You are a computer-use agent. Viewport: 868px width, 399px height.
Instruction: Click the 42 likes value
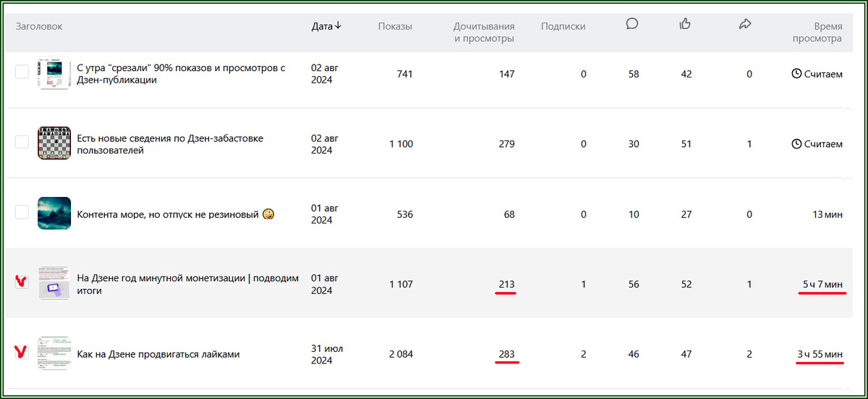pos(686,74)
